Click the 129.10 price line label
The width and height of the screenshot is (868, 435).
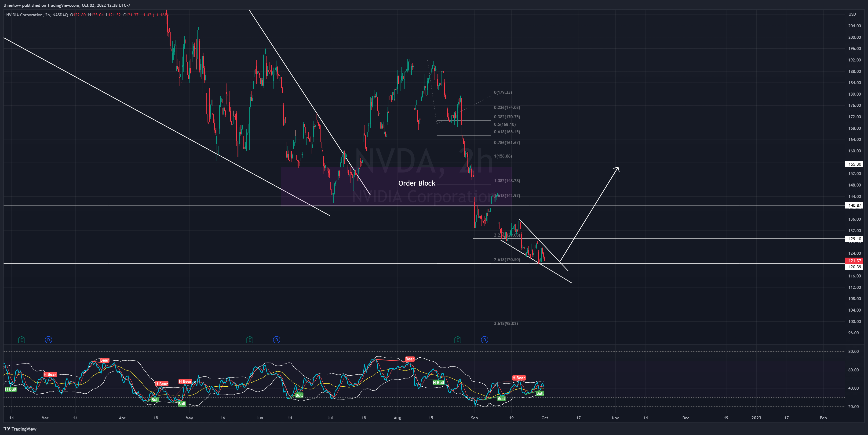coord(854,239)
